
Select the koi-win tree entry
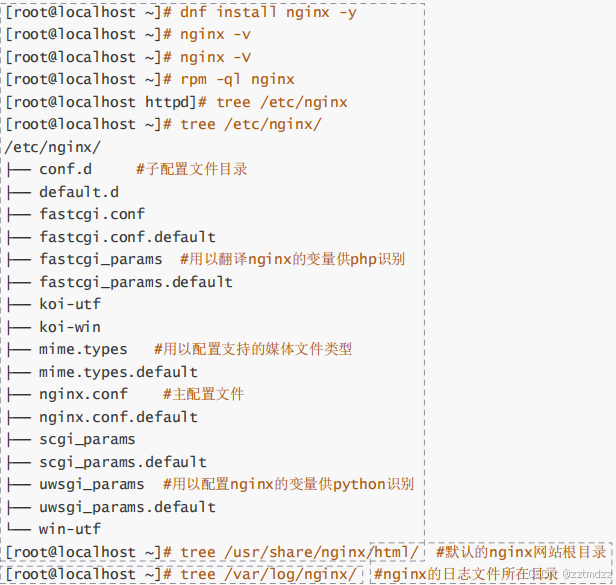pyautogui.click(x=70, y=327)
